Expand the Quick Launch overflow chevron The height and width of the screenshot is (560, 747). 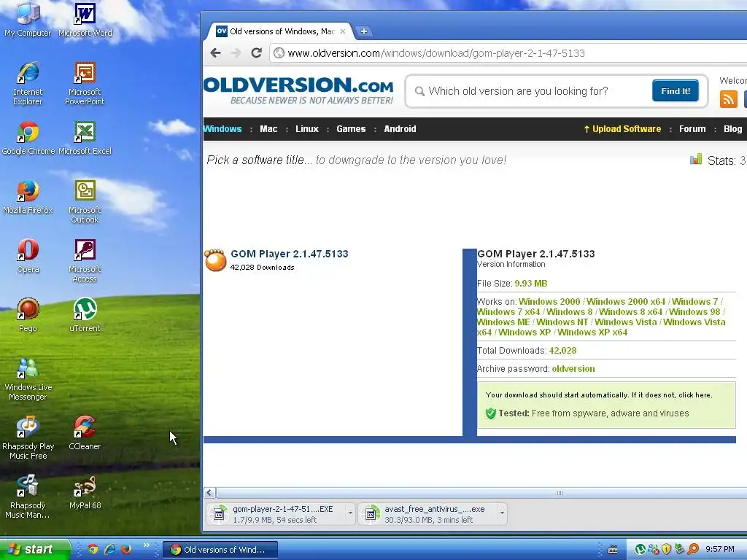coord(146,545)
